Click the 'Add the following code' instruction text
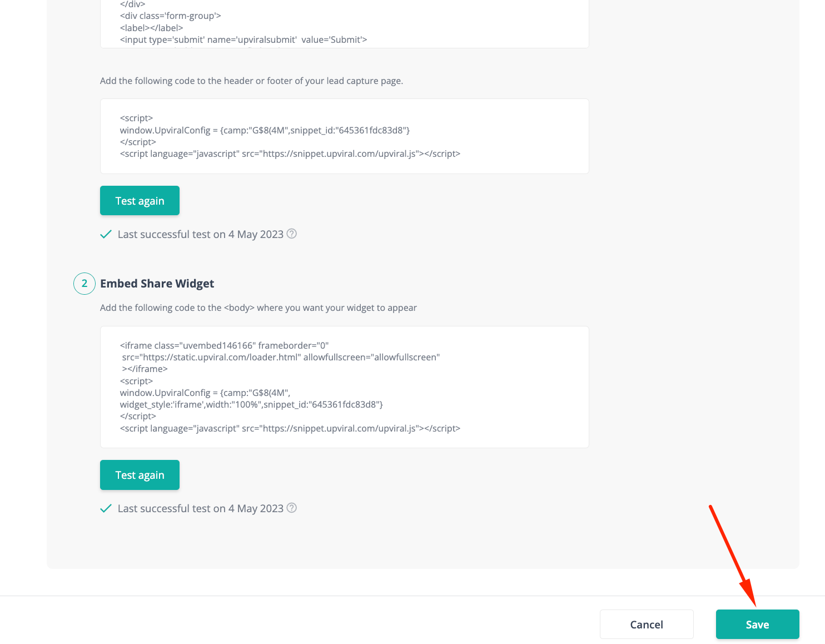This screenshot has height=644, width=825. 251,81
